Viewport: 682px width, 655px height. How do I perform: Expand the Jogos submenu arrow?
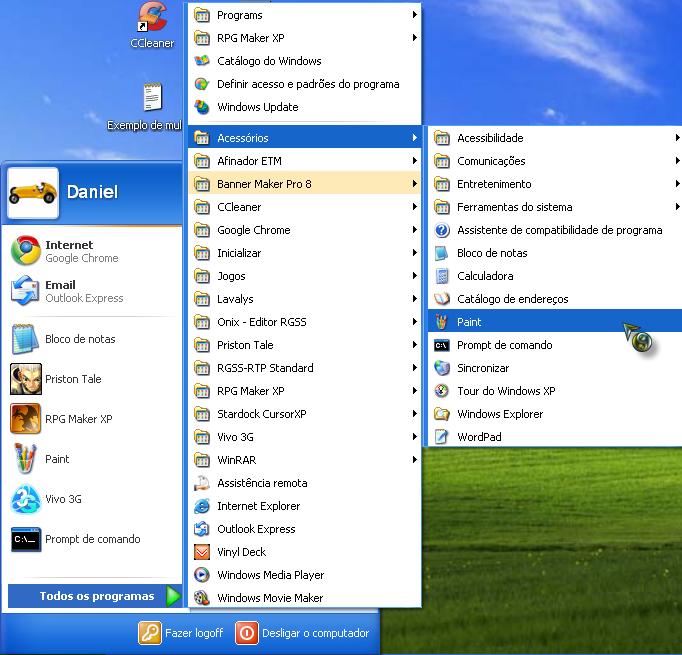click(415, 276)
